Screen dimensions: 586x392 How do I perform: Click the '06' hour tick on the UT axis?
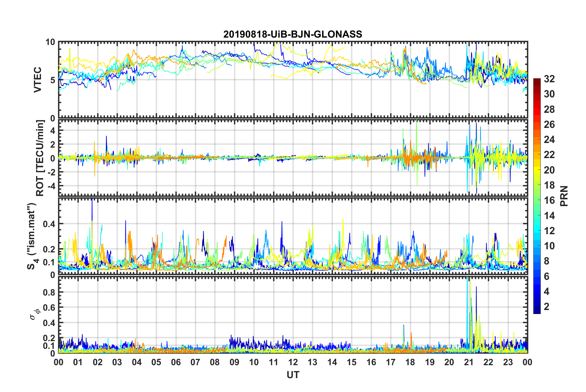tap(176, 362)
